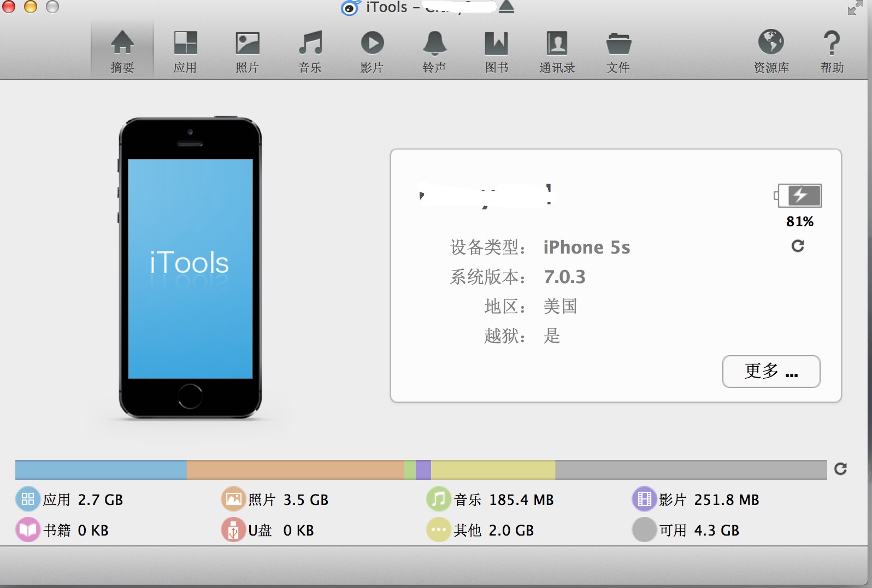Refresh the storage usage bar
This screenshot has height=588, width=872.
(x=840, y=469)
